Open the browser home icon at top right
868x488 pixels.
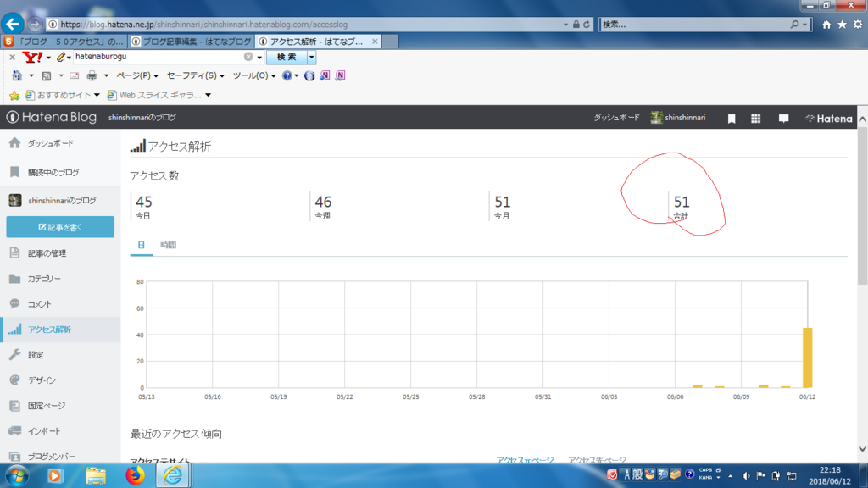[x=826, y=25]
